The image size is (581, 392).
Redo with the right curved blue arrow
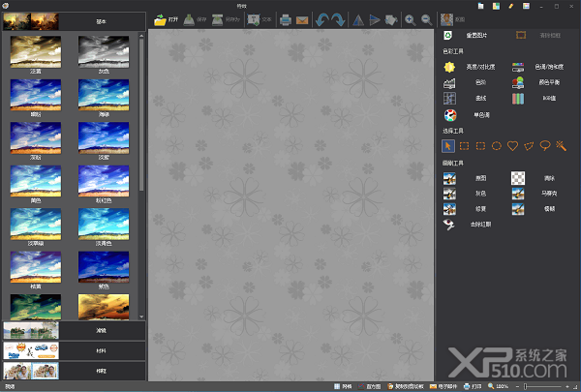tap(338, 19)
